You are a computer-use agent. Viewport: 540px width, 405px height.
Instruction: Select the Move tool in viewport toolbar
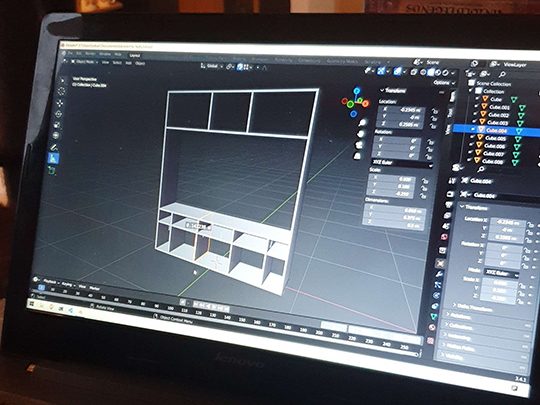click(59, 103)
